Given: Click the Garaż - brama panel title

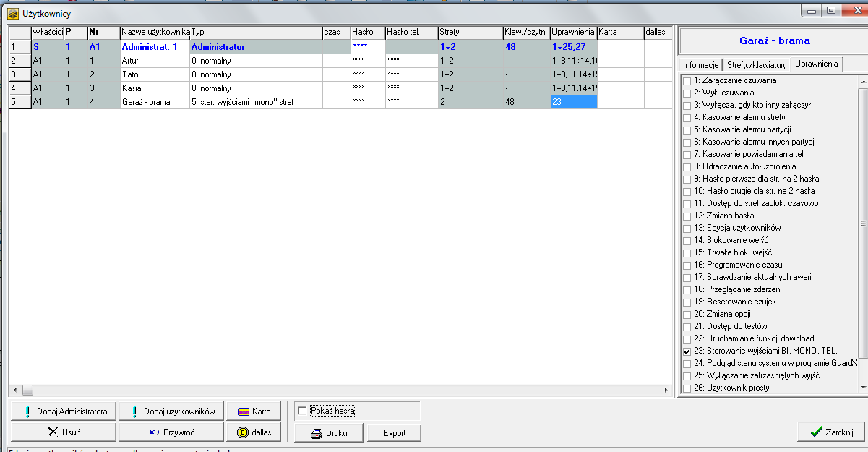Looking at the screenshot, I should pyautogui.click(x=774, y=40).
